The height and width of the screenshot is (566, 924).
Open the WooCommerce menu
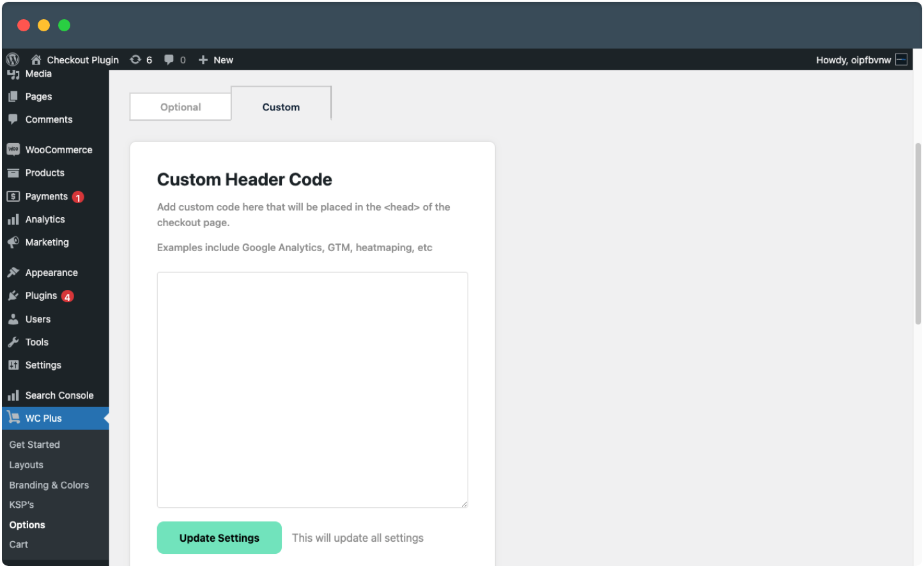click(59, 149)
